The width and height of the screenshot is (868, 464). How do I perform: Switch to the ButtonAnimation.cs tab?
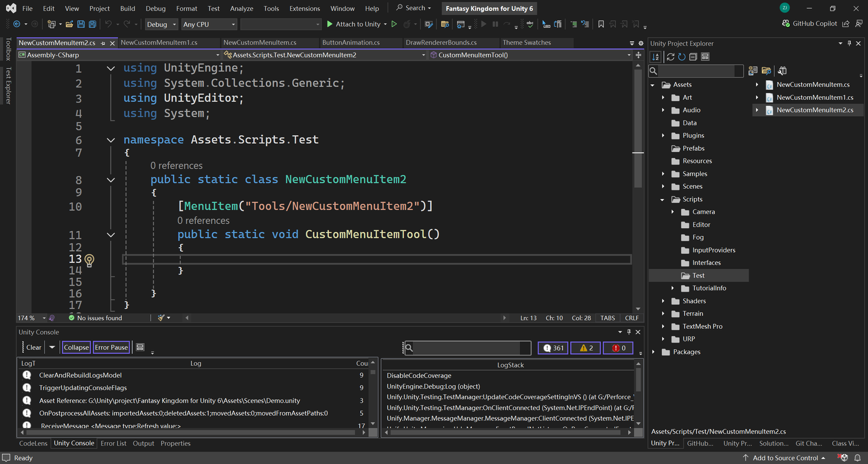(x=351, y=43)
